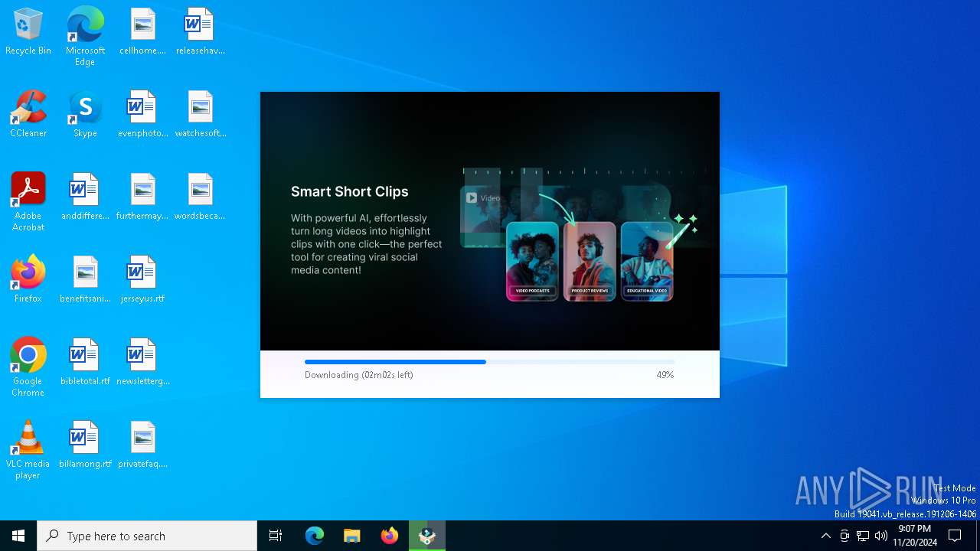Open File Explorer from the taskbar
This screenshot has width=980, height=551.
(352, 536)
